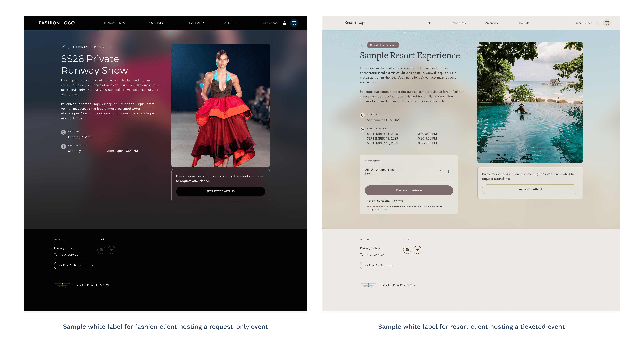Open Twitter icon in the dark footer

(x=112, y=250)
